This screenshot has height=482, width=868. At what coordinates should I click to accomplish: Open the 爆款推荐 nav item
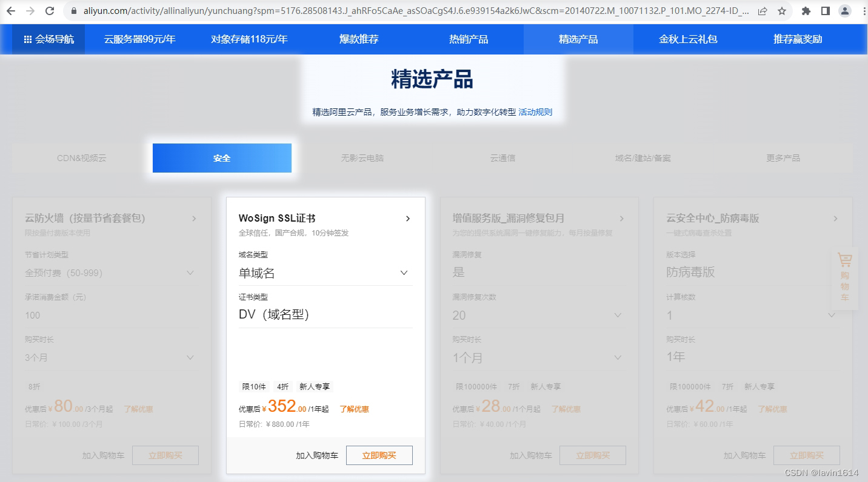click(359, 39)
